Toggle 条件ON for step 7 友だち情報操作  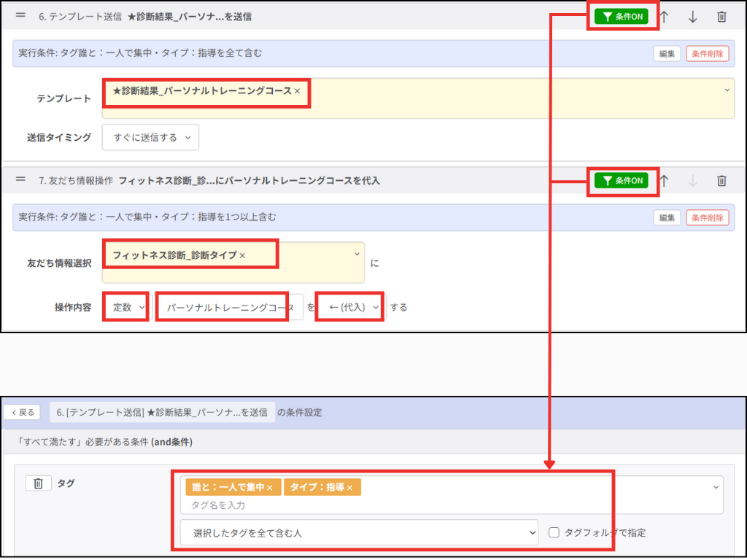[x=621, y=181]
